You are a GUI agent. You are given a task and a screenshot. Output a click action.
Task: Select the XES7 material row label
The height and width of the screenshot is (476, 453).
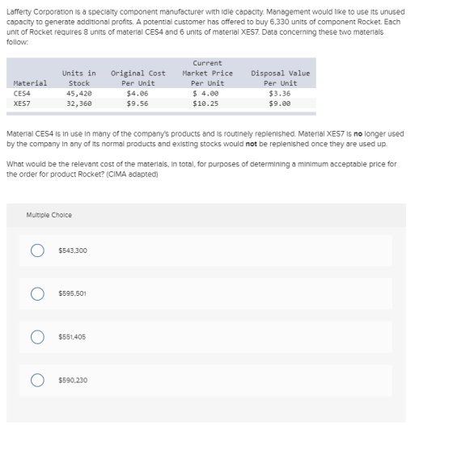click(x=22, y=103)
